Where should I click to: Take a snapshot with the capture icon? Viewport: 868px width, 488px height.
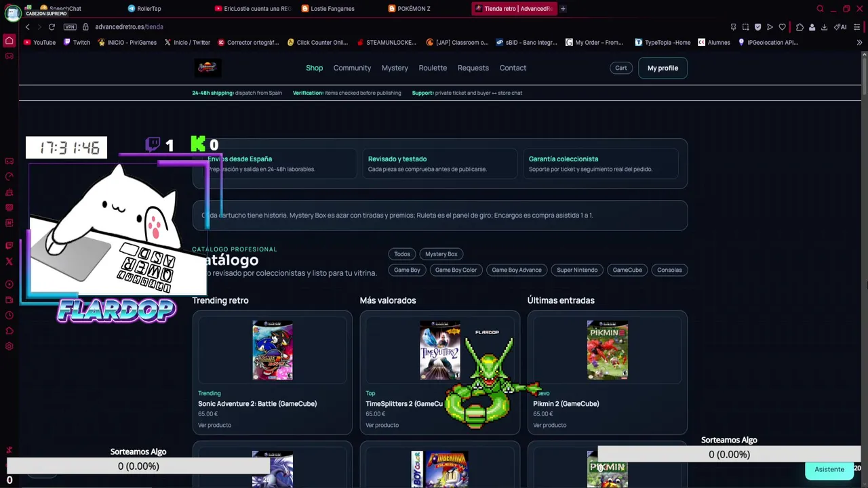(745, 27)
